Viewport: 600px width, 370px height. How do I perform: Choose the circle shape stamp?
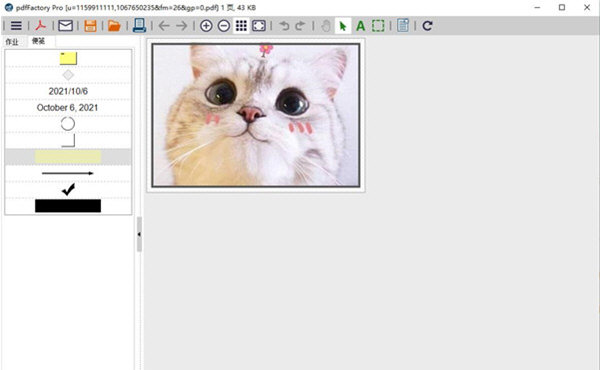tap(68, 124)
